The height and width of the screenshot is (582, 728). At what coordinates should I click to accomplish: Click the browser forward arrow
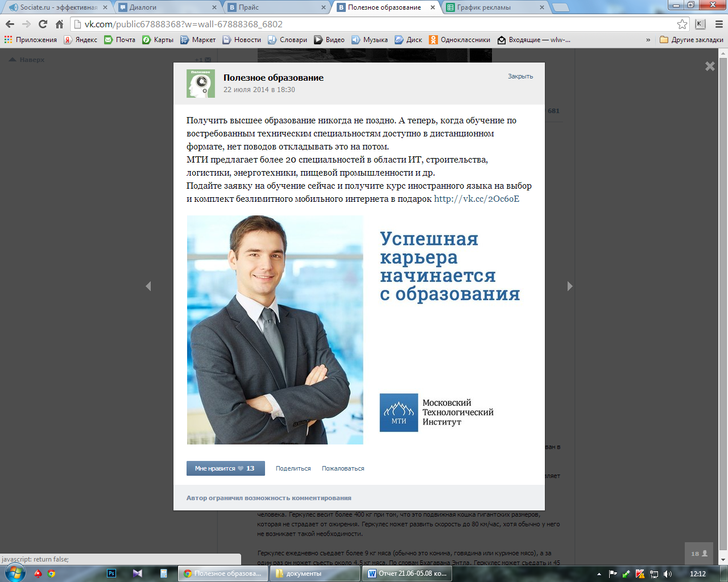[26, 24]
